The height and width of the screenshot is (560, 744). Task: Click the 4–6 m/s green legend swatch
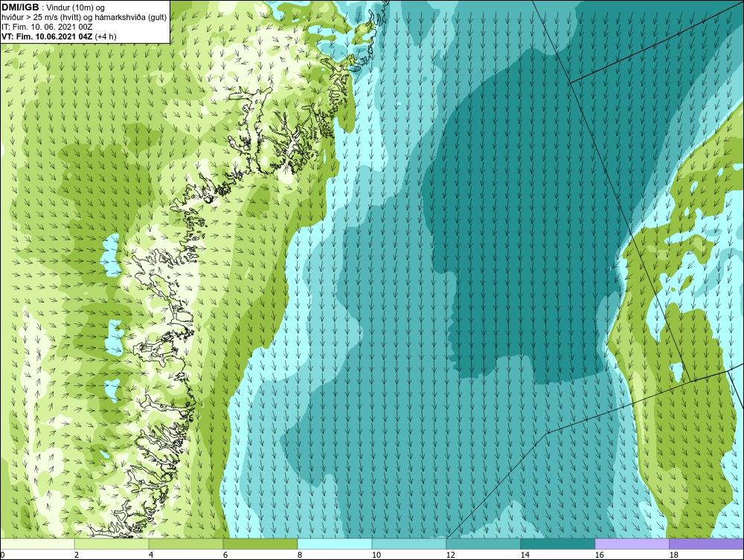click(186, 544)
